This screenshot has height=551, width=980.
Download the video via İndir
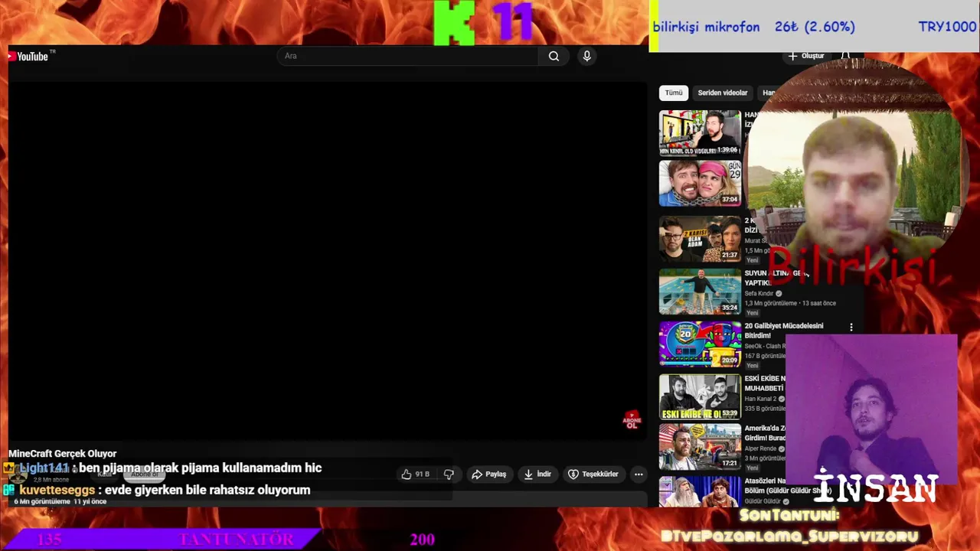click(537, 474)
